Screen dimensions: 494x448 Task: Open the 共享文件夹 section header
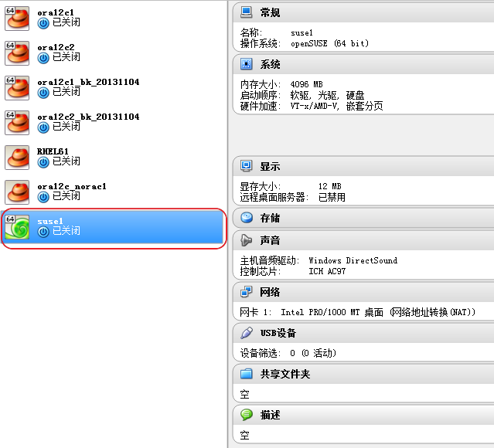point(363,374)
